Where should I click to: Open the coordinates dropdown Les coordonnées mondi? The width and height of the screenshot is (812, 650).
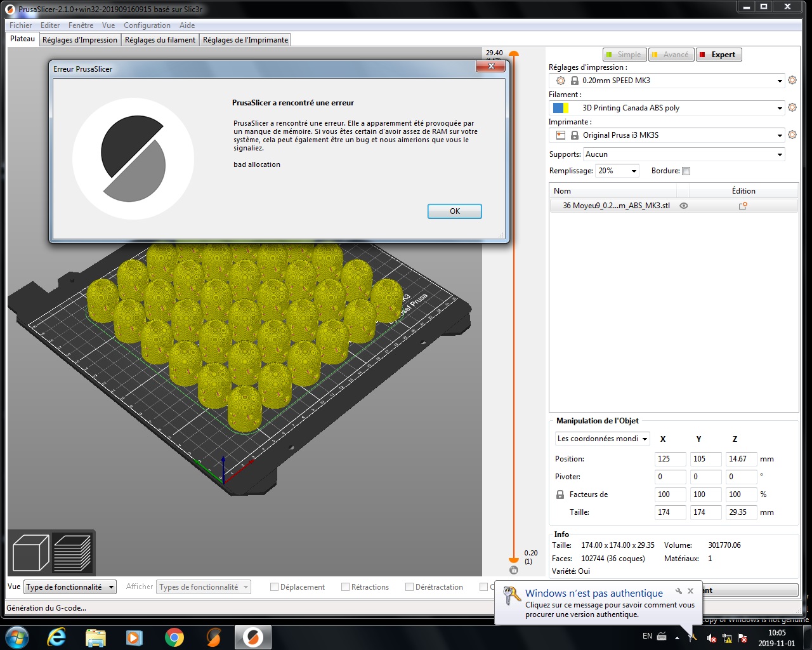point(603,439)
